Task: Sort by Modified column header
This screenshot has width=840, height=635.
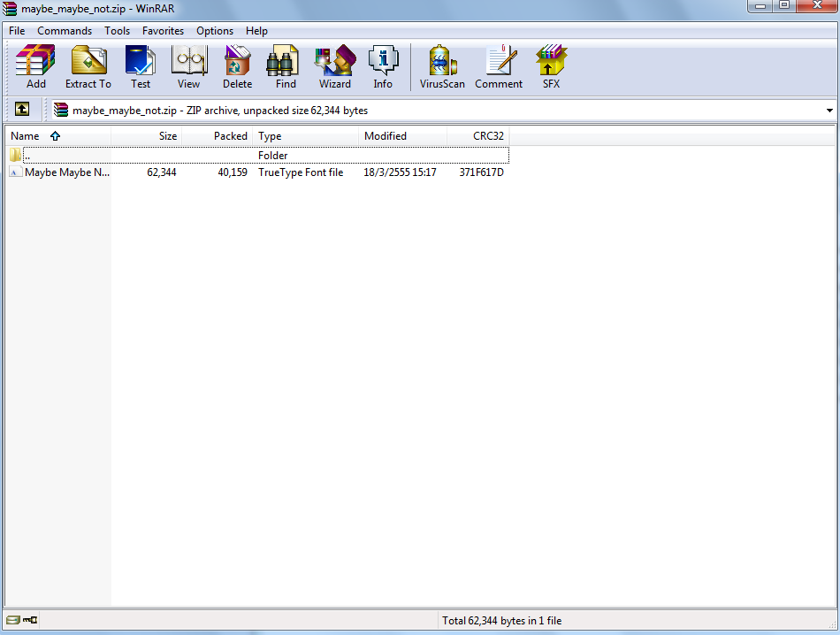Action: pos(403,136)
